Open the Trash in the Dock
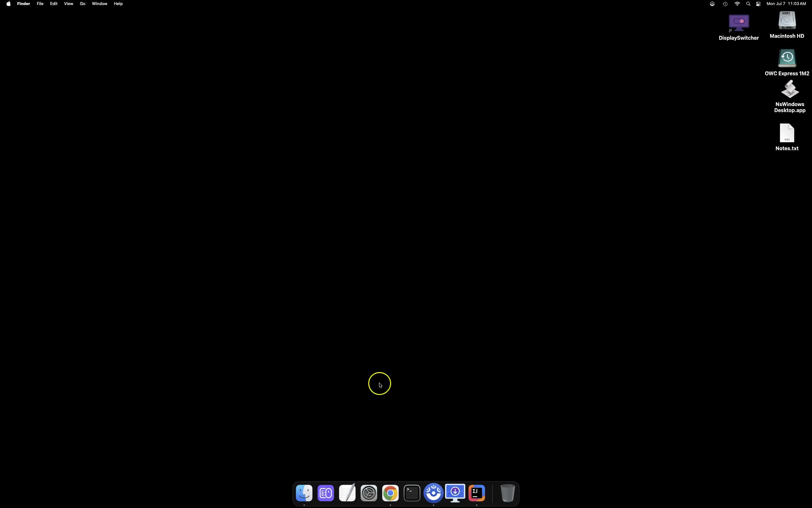 (x=507, y=493)
